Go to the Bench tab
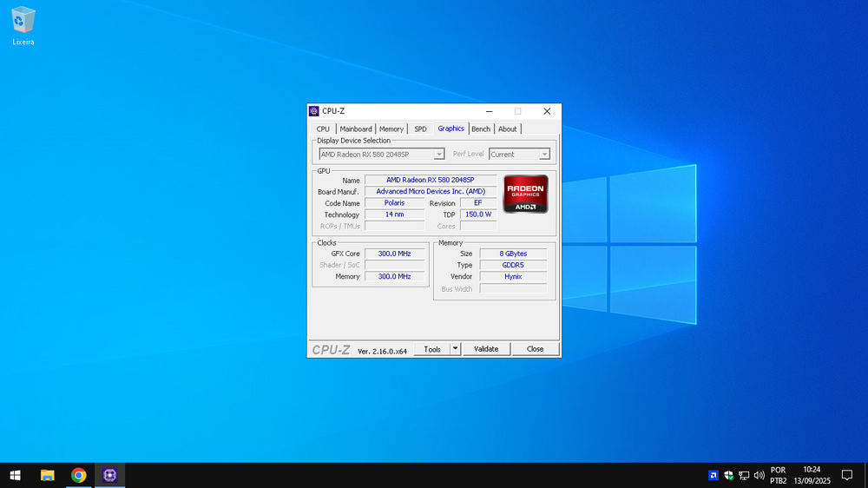 (481, 129)
